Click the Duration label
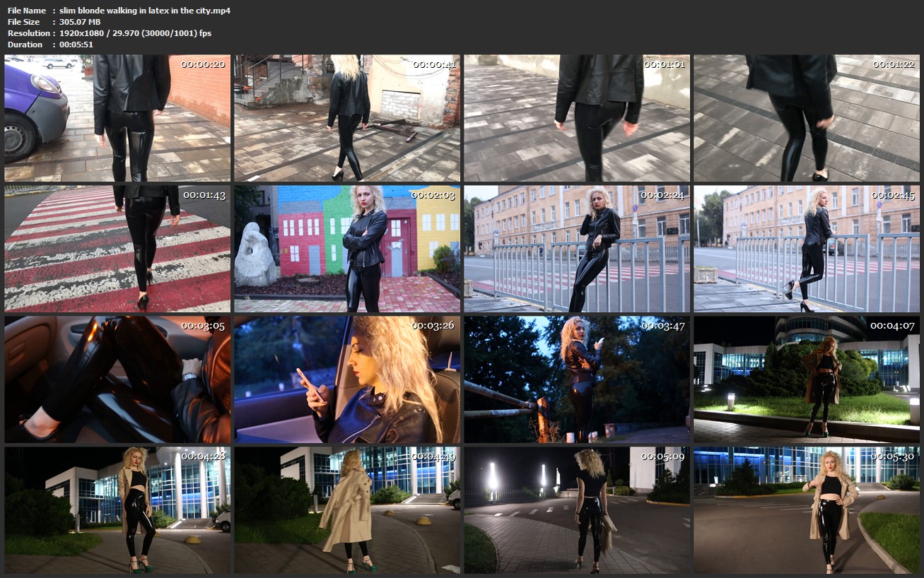The image size is (924, 578). [25, 45]
